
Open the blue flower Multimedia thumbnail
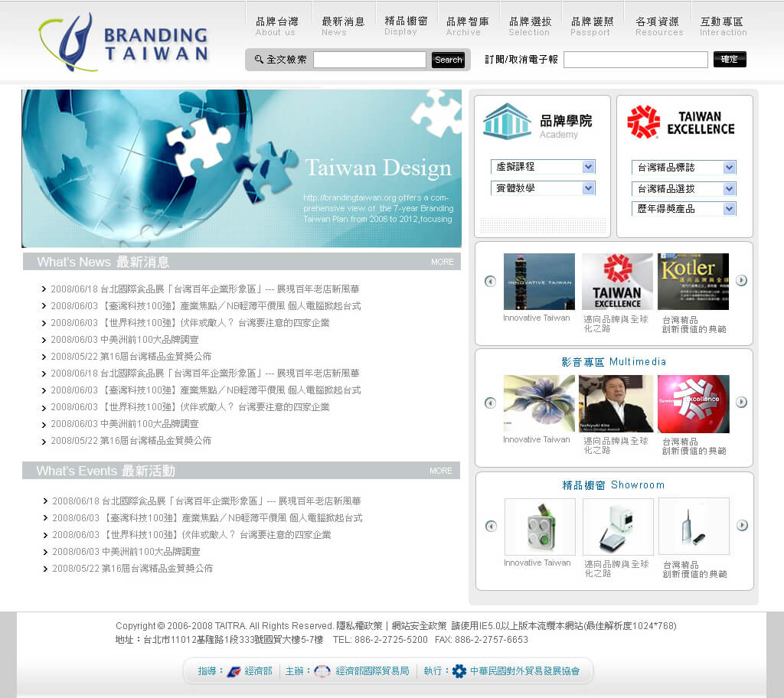point(539,403)
